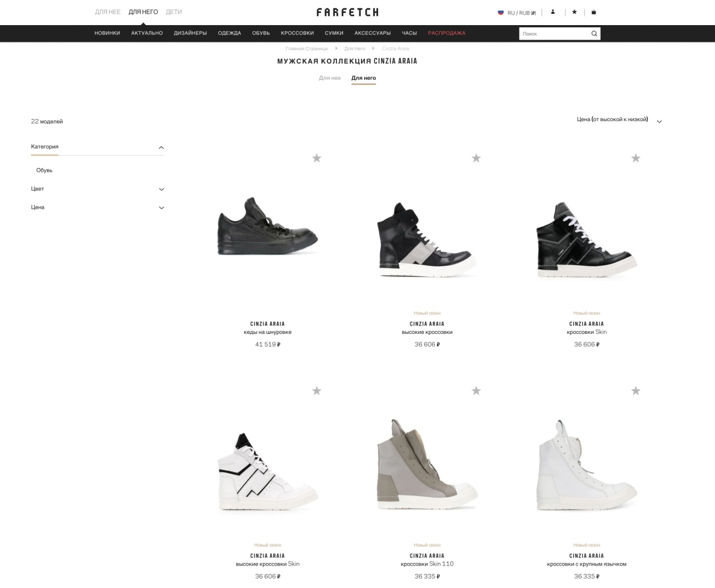Image resolution: width=715 pixels, height=588 pixels.
Task: Open the wishlist star icon in header
Action: click(x=574, y=12)
